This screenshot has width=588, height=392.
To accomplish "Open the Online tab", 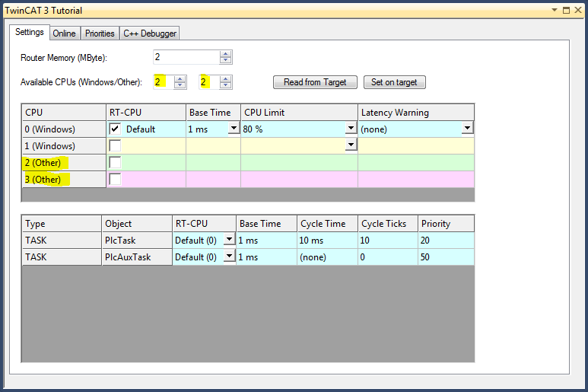I will click(64, 33).
